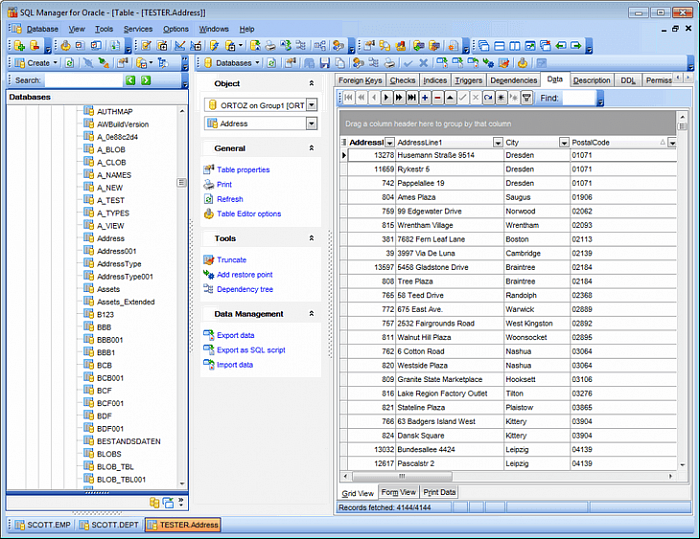The image size is (700, 539).
Task: Switch to the SCOTT.EMP window tab
Action: tap(42, 525)
